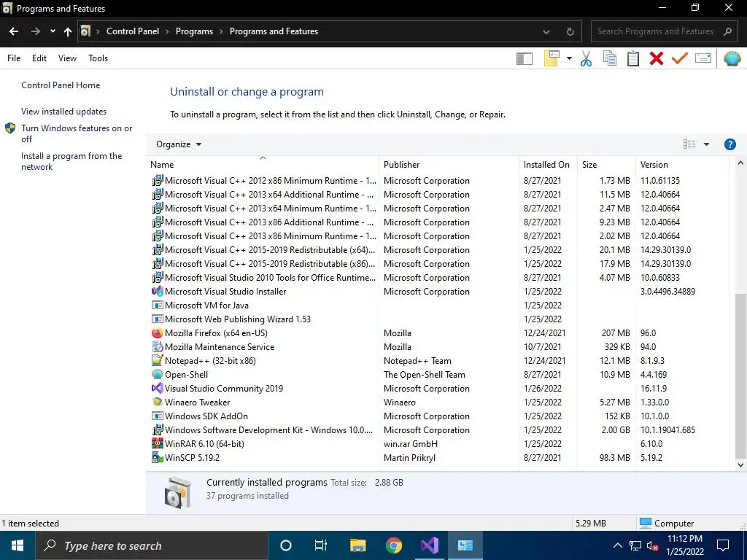Open the Control Panel Home link

coord(61,85)
